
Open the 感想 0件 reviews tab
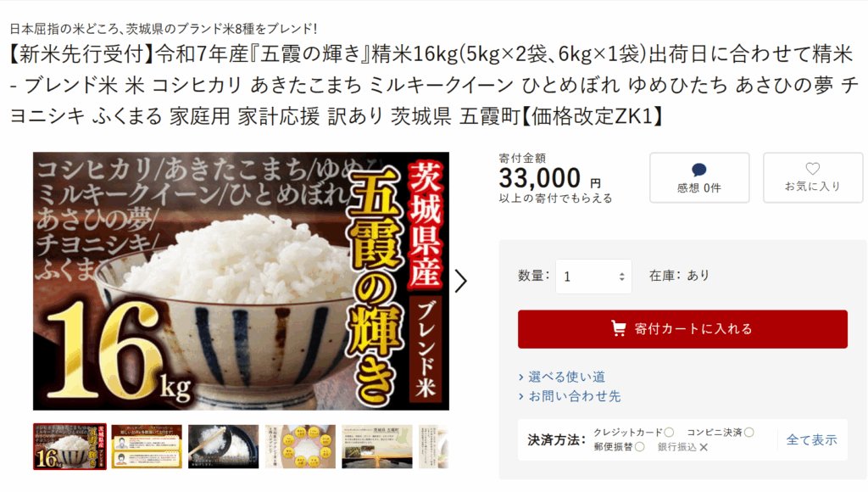click(x=699, y=178)
